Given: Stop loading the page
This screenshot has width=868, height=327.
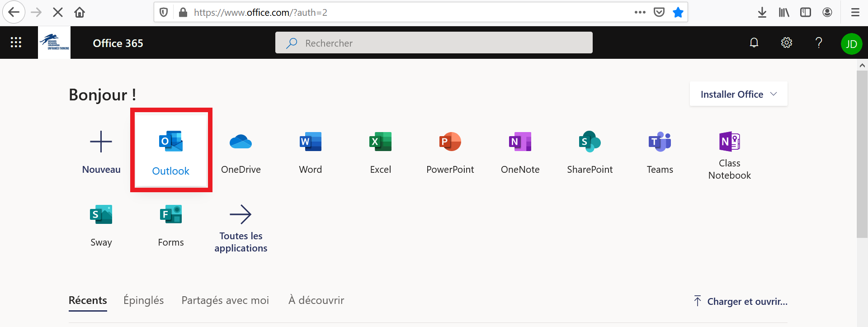Looking at the screenshot, I should click(x=58, y=12).
